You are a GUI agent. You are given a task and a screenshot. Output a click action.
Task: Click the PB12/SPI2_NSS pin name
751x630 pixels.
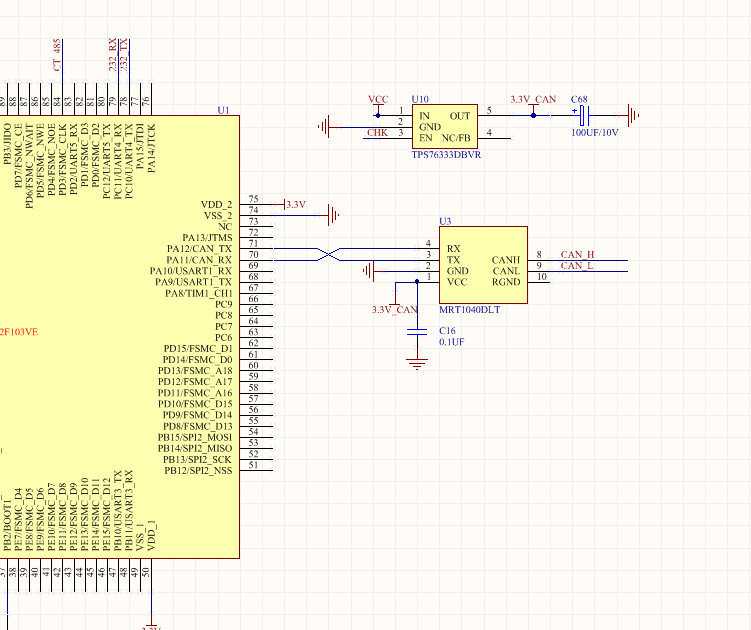point(198,470)
